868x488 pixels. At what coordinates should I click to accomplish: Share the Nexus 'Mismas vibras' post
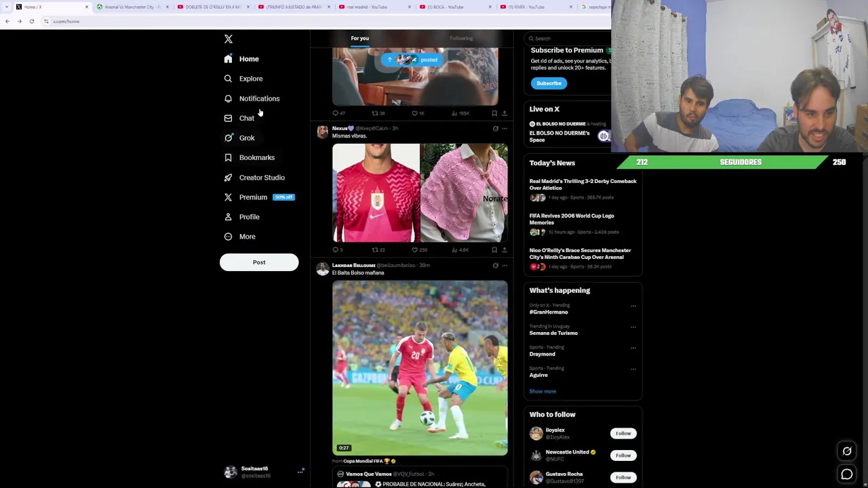coord(504,249)
